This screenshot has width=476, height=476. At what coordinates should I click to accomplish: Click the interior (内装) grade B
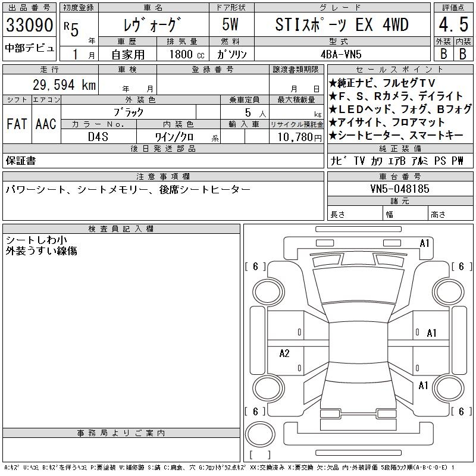tap(463, 54)
